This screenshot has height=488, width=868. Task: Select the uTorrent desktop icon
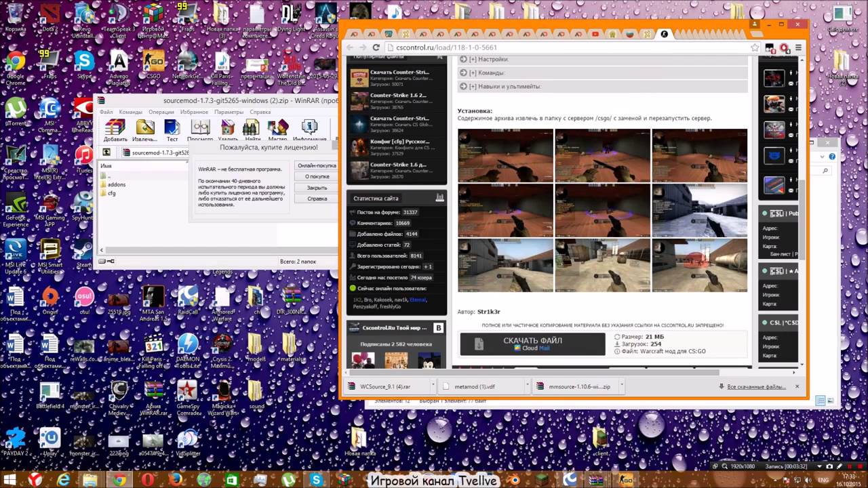tap(15, 113)
